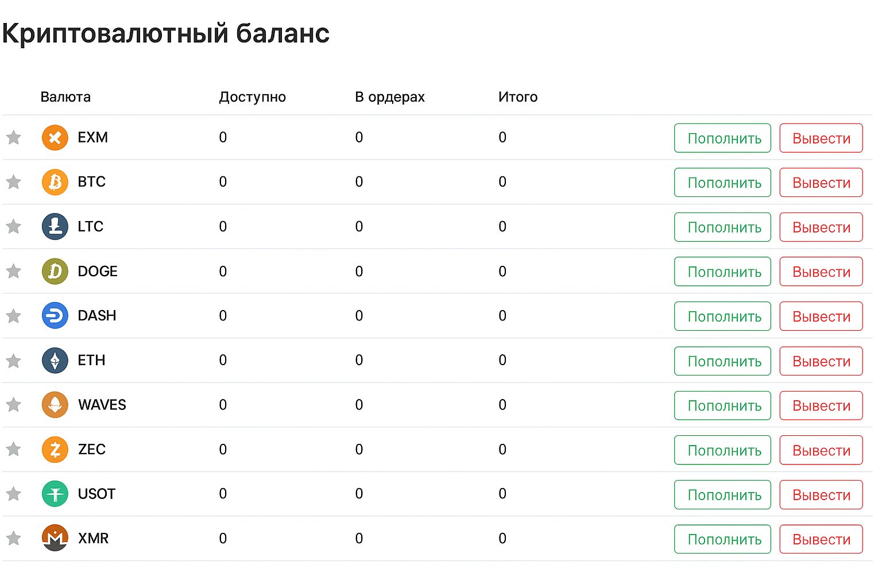
Task: Click the WAVES coin icon
Action: (x=55, y=405)
